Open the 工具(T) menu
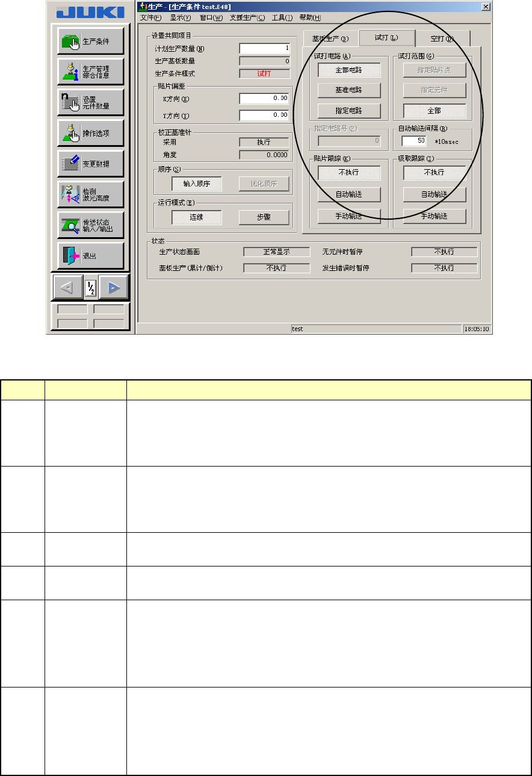The image size is (532, 776). tap(282, 17)
